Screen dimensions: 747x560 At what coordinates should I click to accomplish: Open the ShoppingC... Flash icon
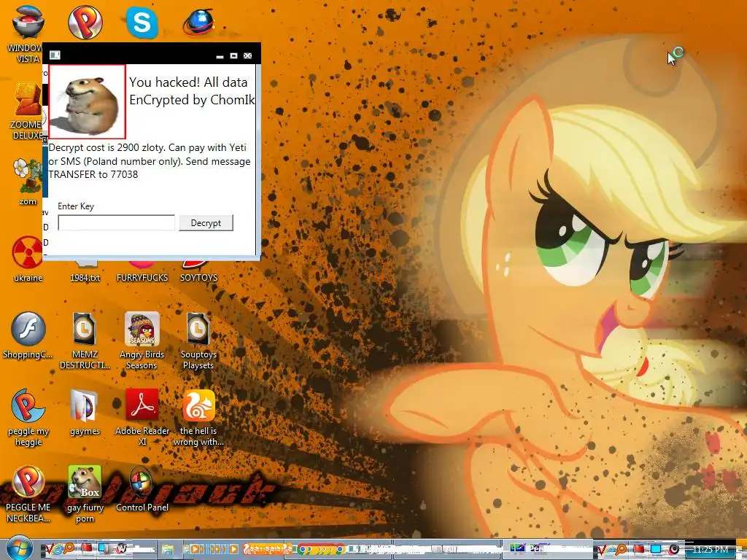click(28, 329)
